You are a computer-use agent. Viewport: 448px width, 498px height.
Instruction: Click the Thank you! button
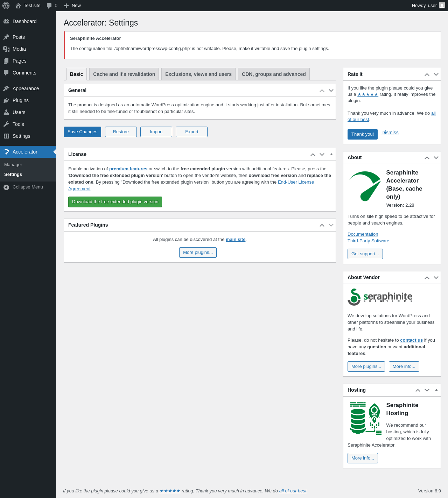363,134
